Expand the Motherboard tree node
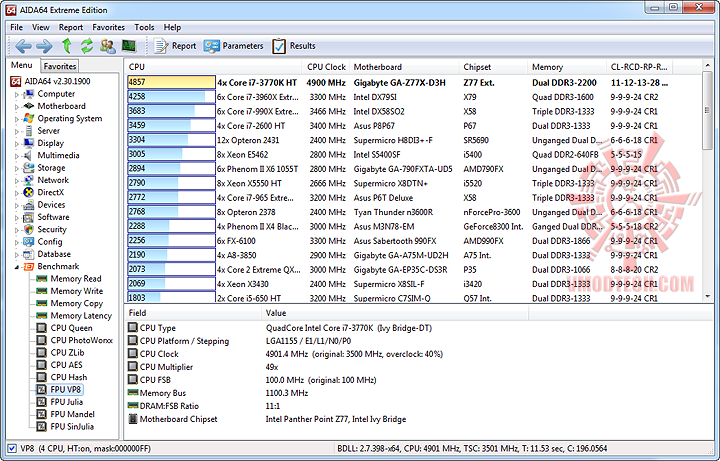 [x=17, y=107]
